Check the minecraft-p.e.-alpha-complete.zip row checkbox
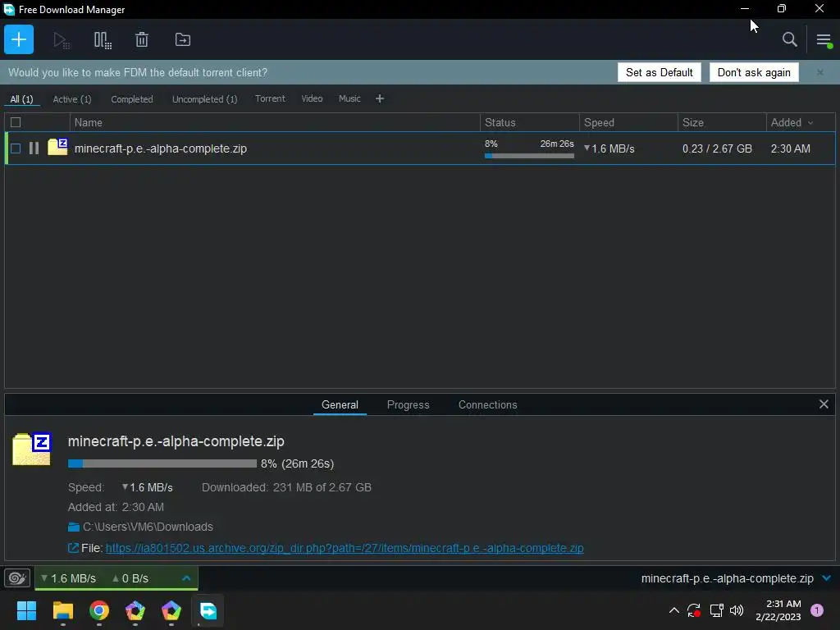This screenshot has height=630, width=840. coord(16,148)
